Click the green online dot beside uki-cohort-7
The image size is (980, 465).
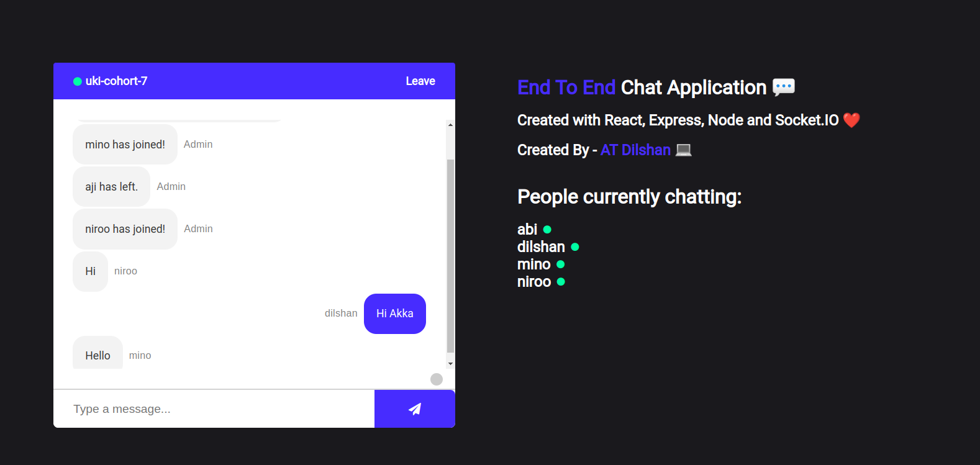78,81
